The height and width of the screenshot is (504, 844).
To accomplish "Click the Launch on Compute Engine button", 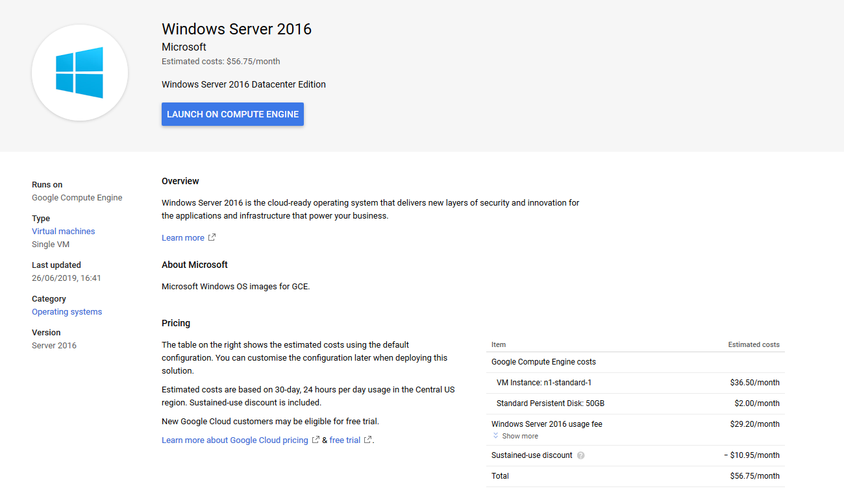I will point(232,114).
